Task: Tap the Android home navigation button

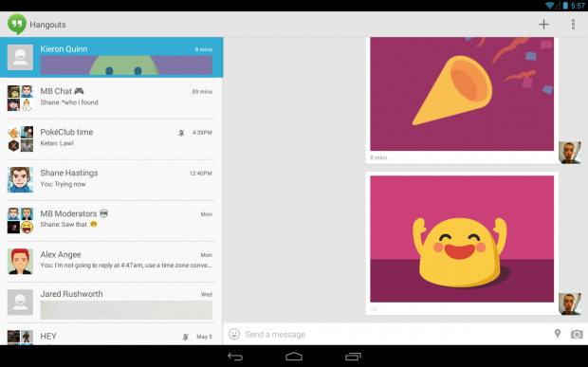Action: point(294,357)
